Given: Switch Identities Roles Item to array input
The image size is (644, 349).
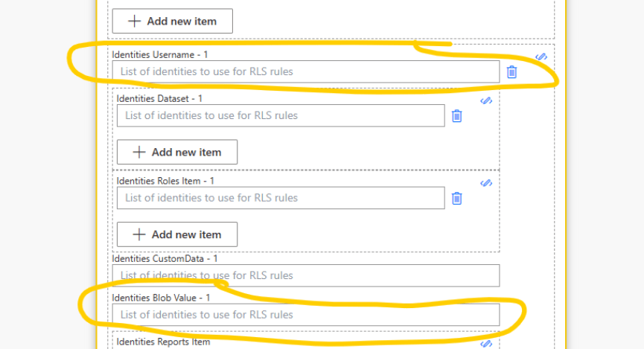Looking at the screenshot, I should point(486,182).
